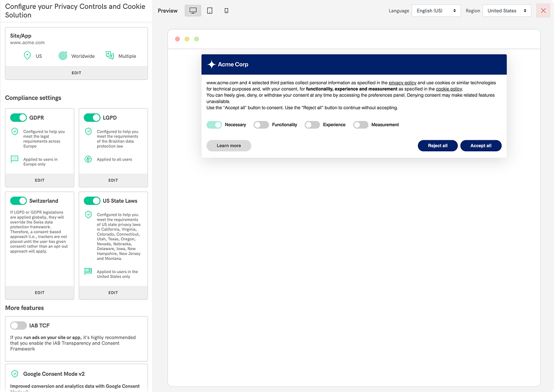Open the Language dropdown
Viewport: 554px width, 392px height.
[435, 11]
